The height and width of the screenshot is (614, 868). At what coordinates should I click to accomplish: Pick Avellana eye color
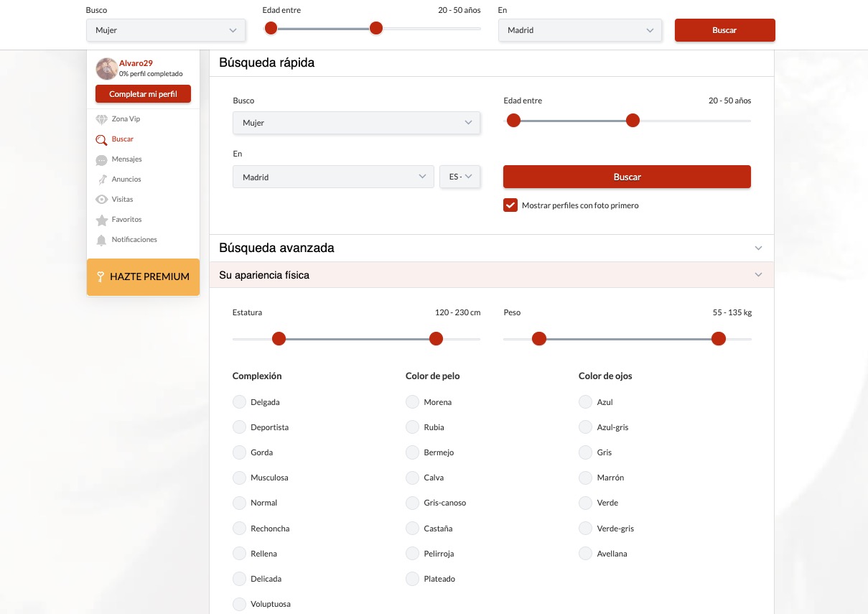(x=585, y=554)
